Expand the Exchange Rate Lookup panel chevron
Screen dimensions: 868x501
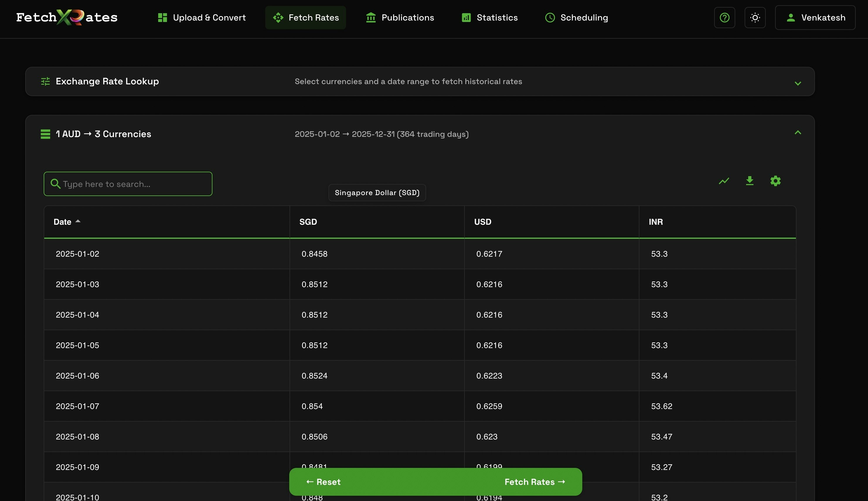798,83
